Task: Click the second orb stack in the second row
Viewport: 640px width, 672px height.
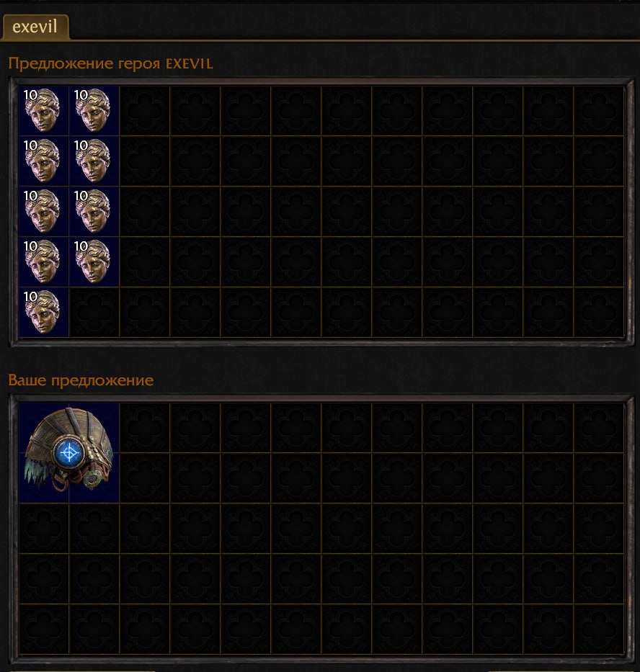Action: coord(94,161)
